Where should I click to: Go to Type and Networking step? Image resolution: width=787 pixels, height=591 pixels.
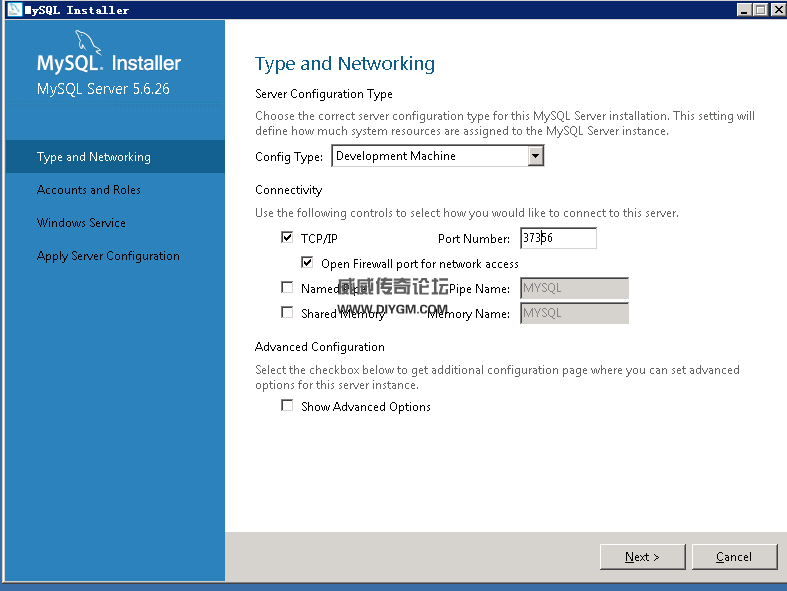115,157
